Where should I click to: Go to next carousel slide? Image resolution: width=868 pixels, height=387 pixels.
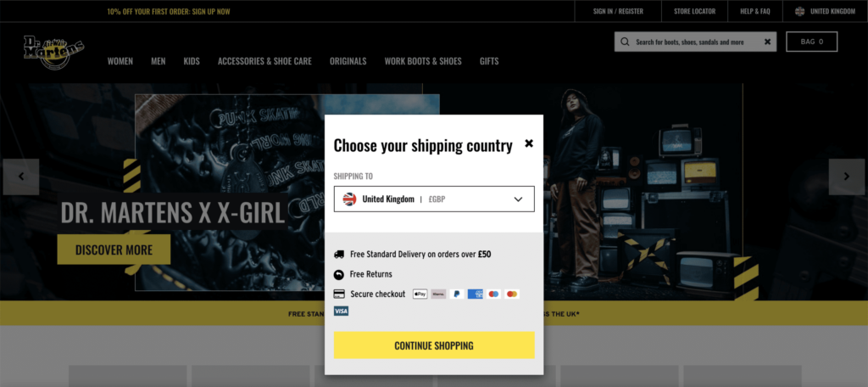pyautogui.click(x=847, y=177)
